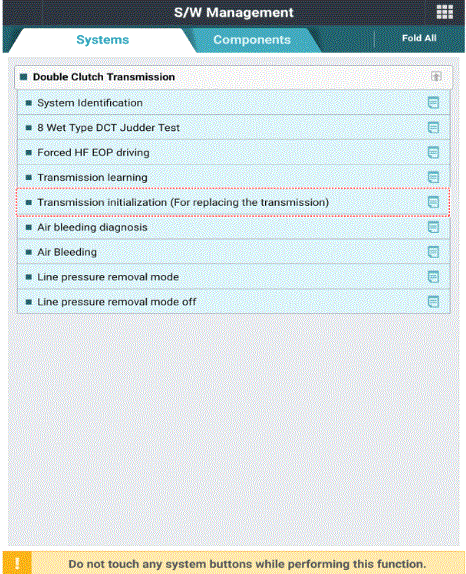The height and width of the screenshot is (574, 466).
Task: Open info icon for Line pressure removal mode
Action: [x=433, y=277]
